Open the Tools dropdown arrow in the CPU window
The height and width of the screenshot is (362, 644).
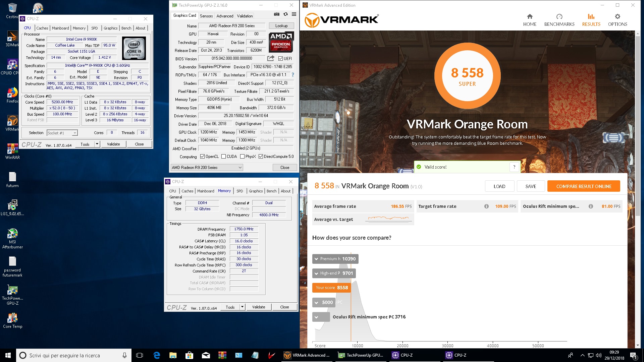click(97, 144)
